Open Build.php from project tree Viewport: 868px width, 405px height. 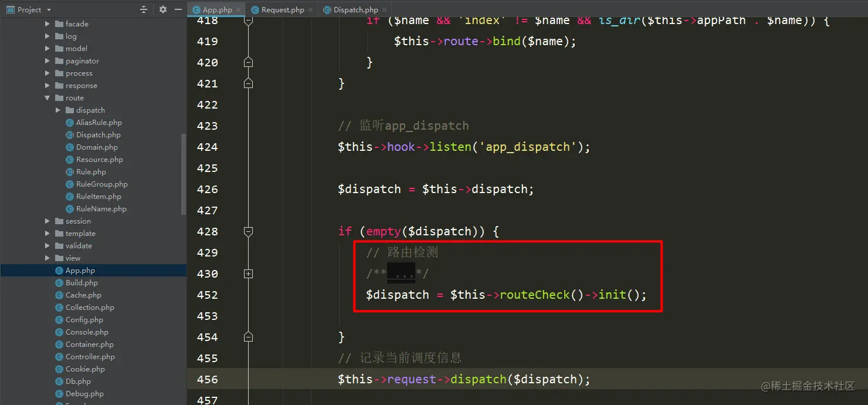[82, 283]
